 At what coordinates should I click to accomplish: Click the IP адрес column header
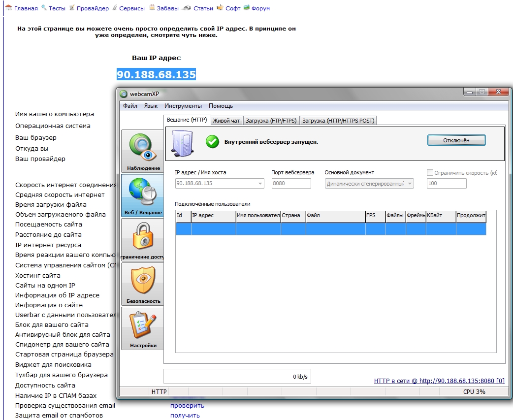pos(213,216)
